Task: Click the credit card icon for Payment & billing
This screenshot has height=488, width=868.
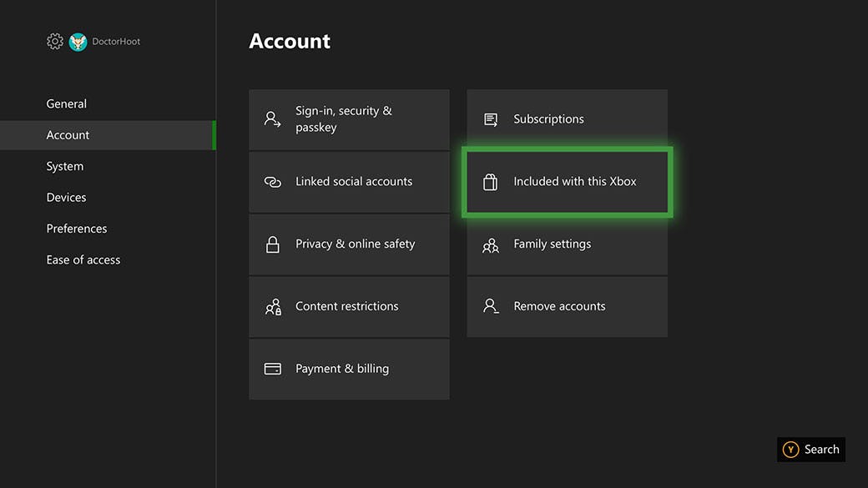Action: click(273, 369)
